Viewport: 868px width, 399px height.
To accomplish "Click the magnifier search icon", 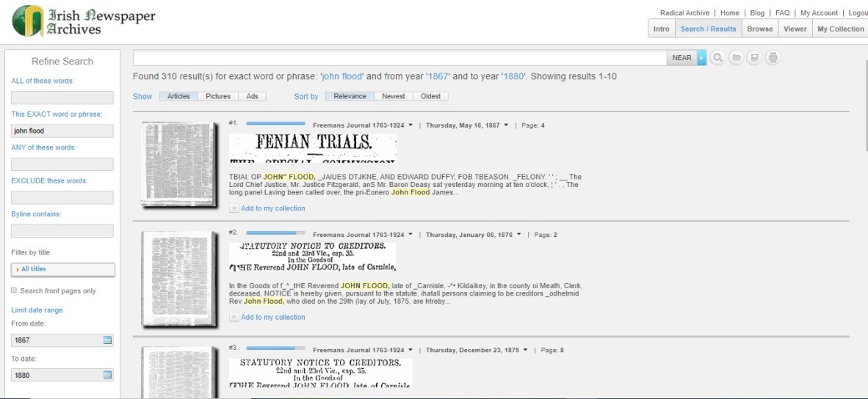I will click(x=717, y=57).
